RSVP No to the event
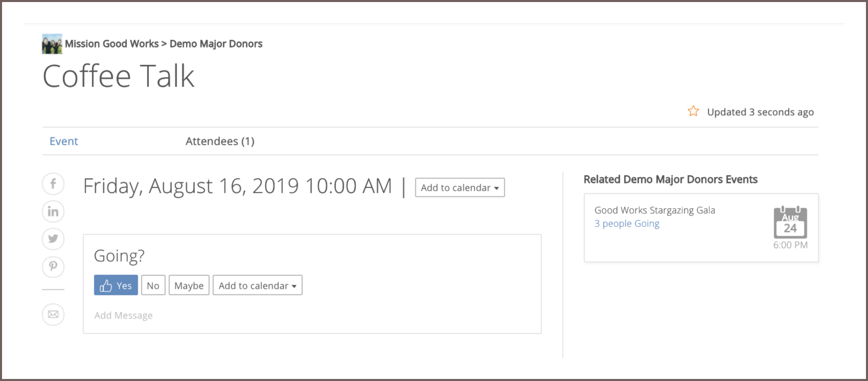Image resolution: width=868 pixels, height=381 pixels. (153, 285)
